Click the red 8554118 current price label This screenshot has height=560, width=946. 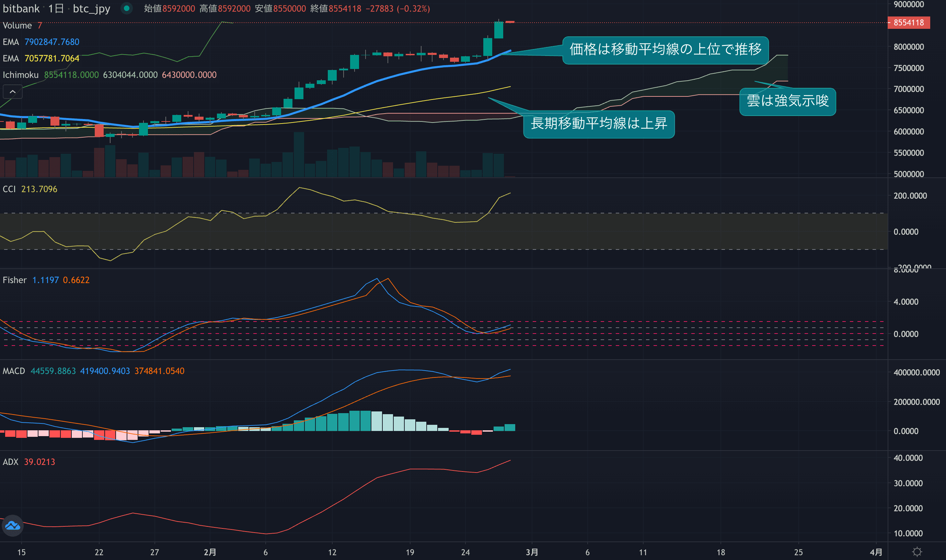[x=909, y=23]
